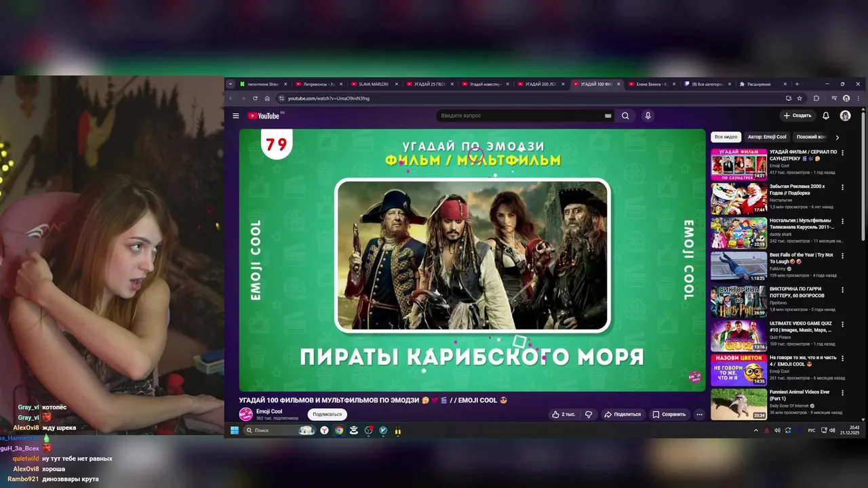Click the Chrome address bar URL
This screenshot has height=488, width=868.
coord(329,98)
